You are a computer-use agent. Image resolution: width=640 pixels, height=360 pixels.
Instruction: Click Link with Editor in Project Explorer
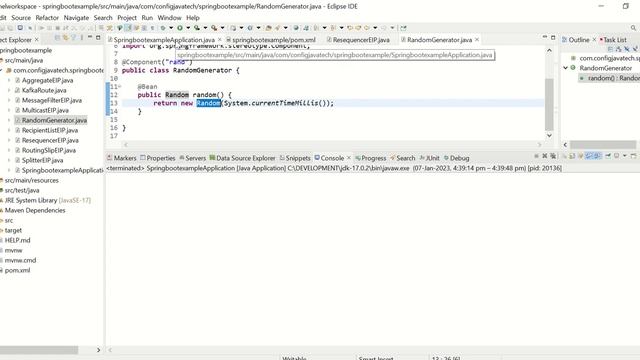(x=65, y=38)
